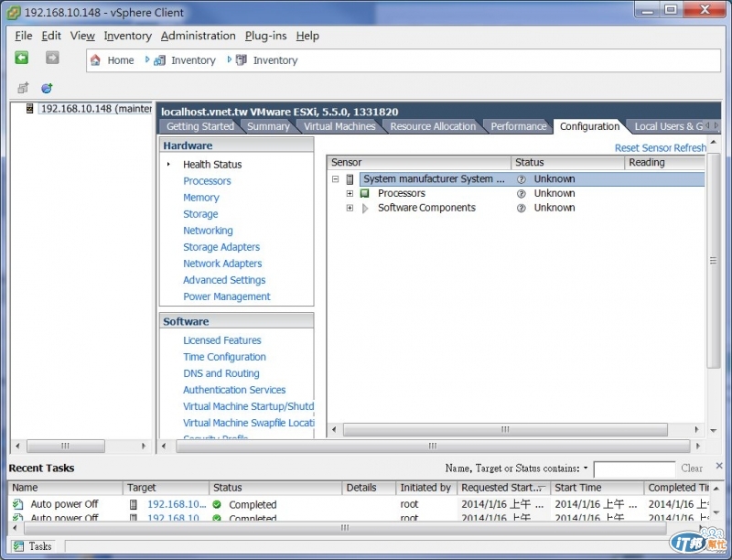This screenshot has height=560, width=732.
Task: Click the Clear button in Recent Tasks
Action: [x=692, y=468]
